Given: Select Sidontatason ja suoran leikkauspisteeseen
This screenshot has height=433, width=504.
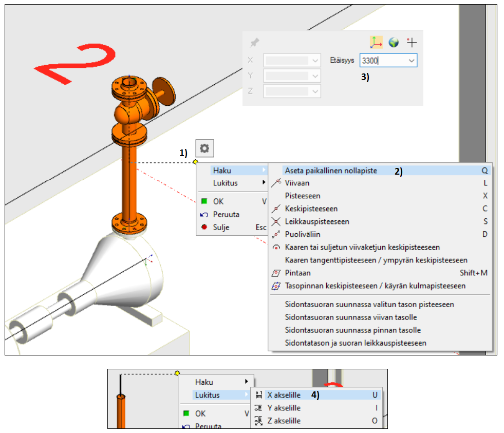Looking at the screenshot, I should (x=380, y=343).
